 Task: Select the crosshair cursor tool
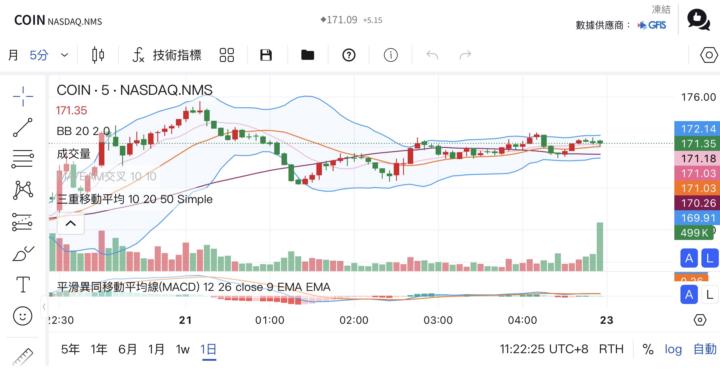[22, 96]
